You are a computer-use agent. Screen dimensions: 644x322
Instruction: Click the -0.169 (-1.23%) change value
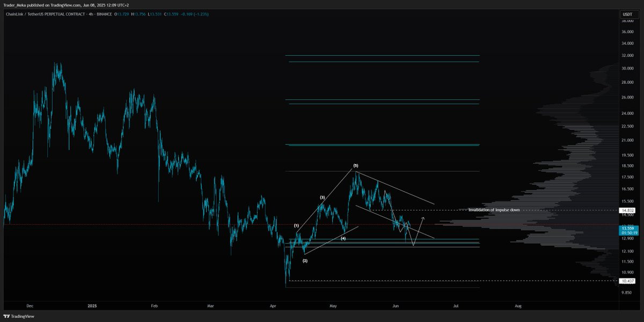194,14
